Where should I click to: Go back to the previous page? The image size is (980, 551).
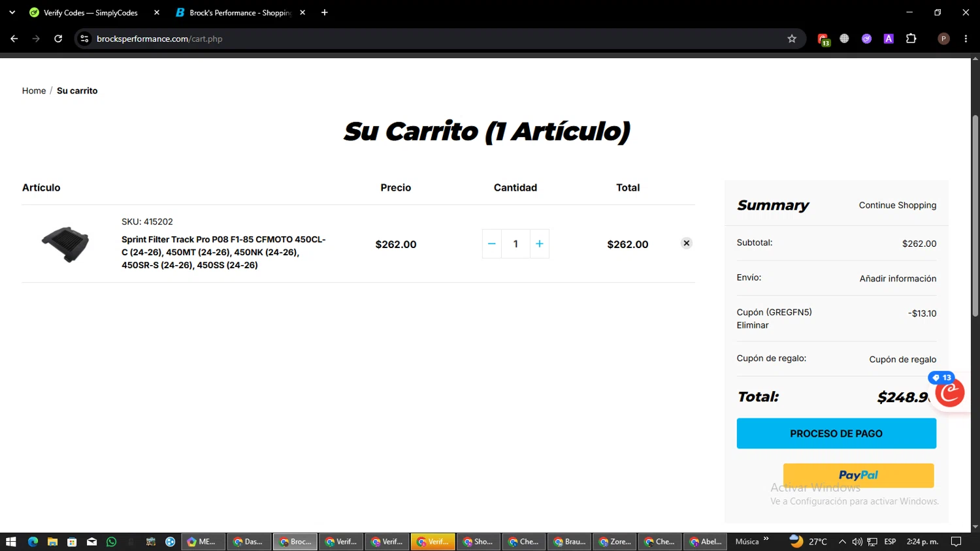pos(14,39)
